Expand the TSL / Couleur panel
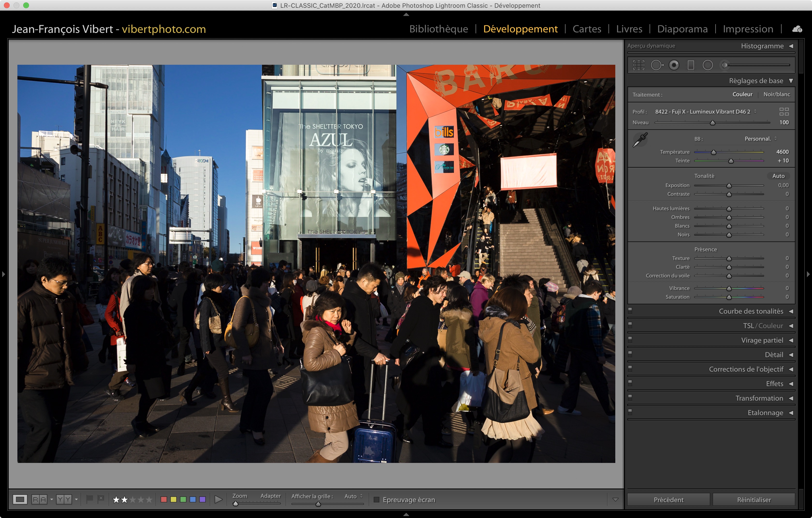The height and width of the screenshot is (518, 812). 790,326
